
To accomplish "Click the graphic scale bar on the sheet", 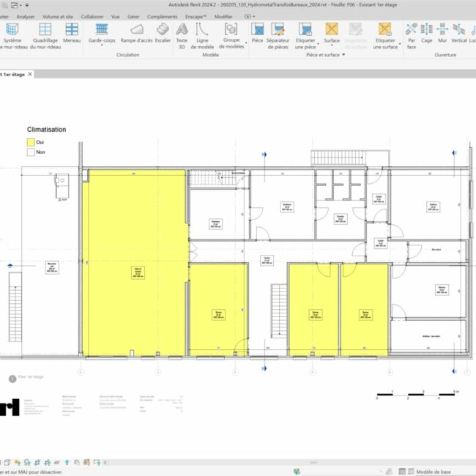I will [416, 395].
